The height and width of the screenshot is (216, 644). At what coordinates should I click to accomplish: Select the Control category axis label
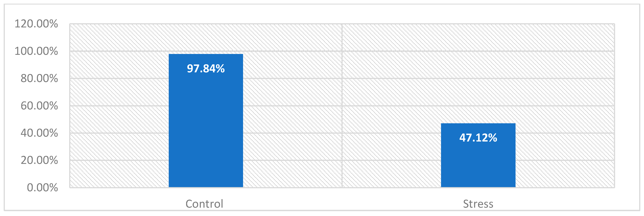pyautogui.click(x=204, y=204)
